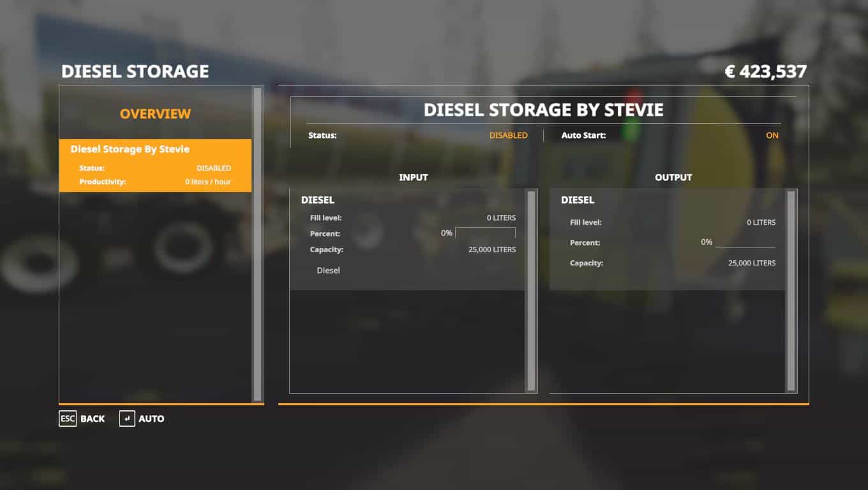Viewport: 868px width, 490px height.
Task: Toggle the Auto Start ON value
Action: coord(772,135)
